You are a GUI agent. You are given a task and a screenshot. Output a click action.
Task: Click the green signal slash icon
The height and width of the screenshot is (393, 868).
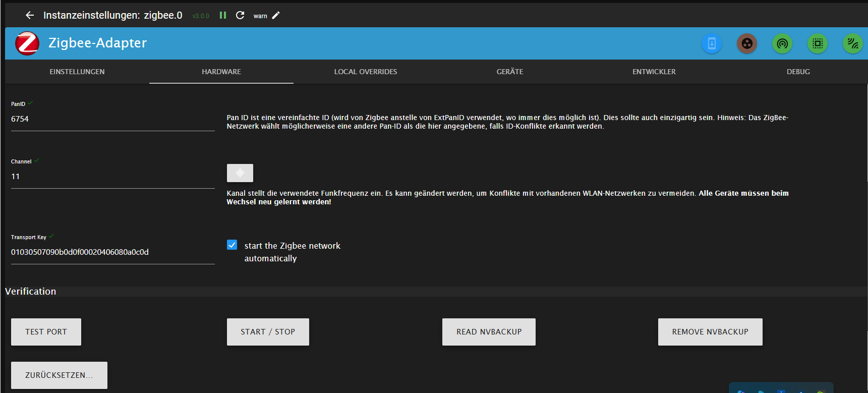853,43
